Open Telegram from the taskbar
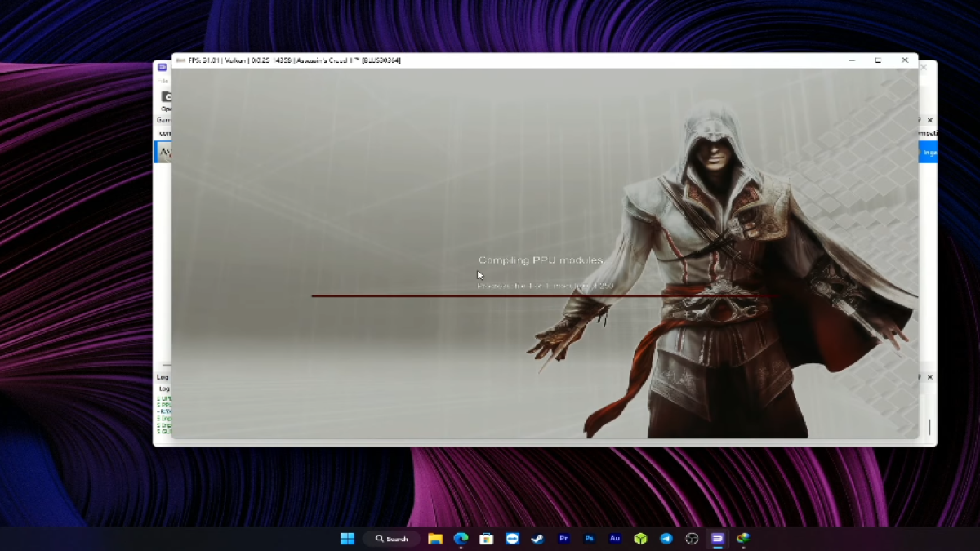The image size is (980, 551). coord(666,539)
